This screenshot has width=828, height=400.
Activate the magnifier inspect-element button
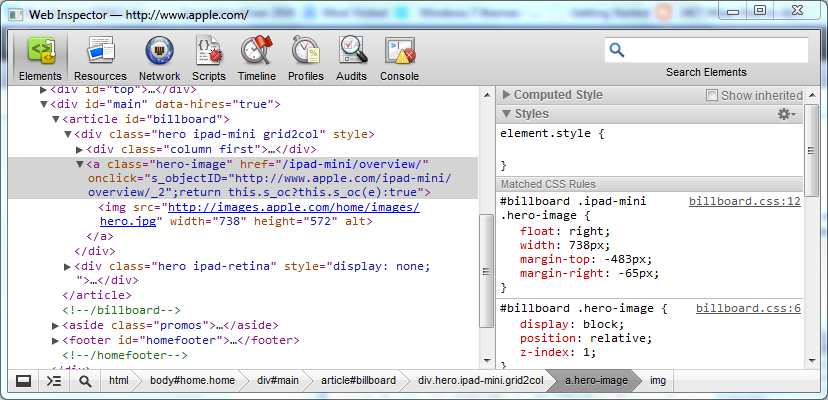tap(85, 380)
